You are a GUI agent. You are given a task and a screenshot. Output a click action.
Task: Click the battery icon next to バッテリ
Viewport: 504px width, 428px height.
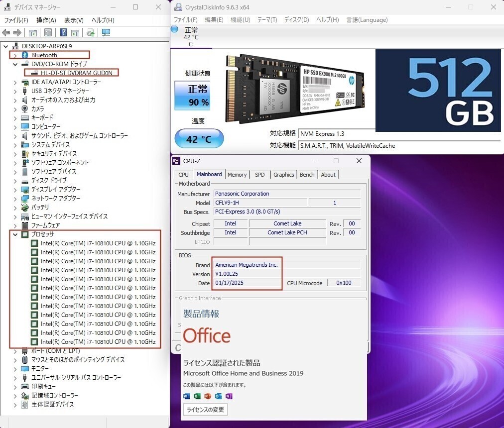(25, 207)
